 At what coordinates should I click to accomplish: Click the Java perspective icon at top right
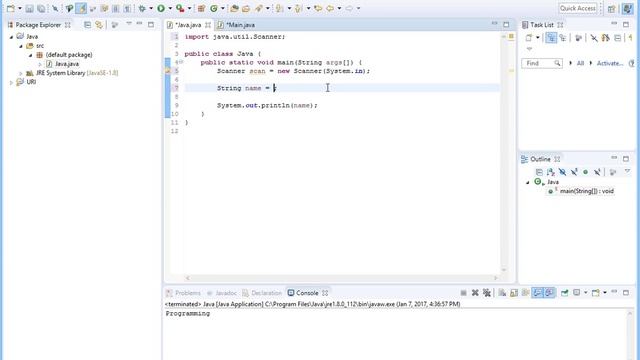pos(627,8)
